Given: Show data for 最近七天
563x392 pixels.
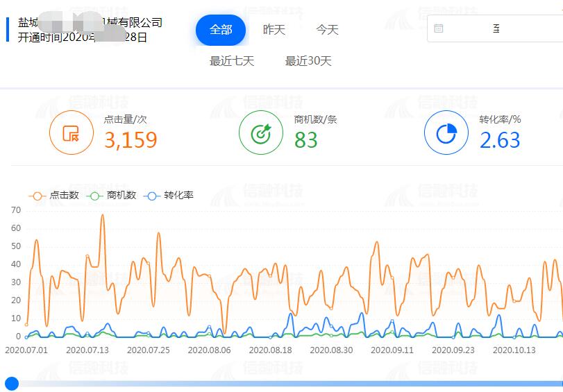Looking at the screenshot, I should pyautogui.click(x=232, y=61).
